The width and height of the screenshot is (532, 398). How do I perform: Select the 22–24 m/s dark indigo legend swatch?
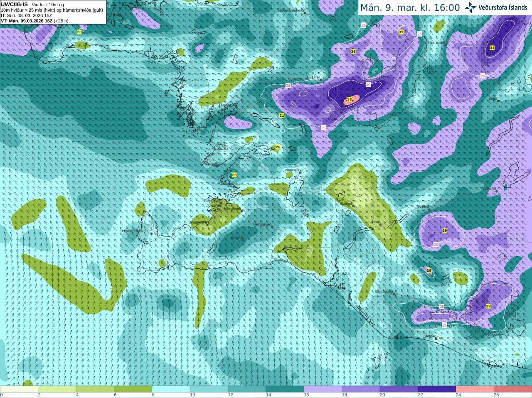[x=437, y=389]
